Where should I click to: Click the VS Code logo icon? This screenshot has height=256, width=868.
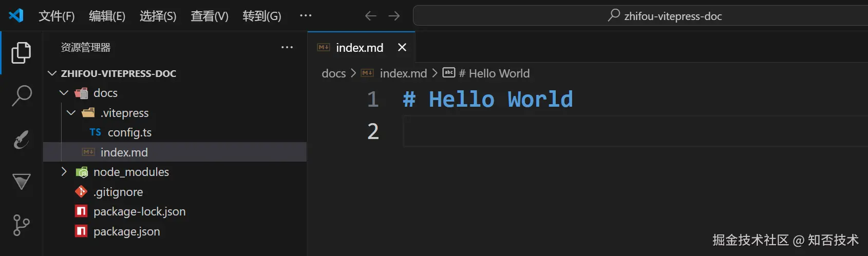tap(16, 15)
